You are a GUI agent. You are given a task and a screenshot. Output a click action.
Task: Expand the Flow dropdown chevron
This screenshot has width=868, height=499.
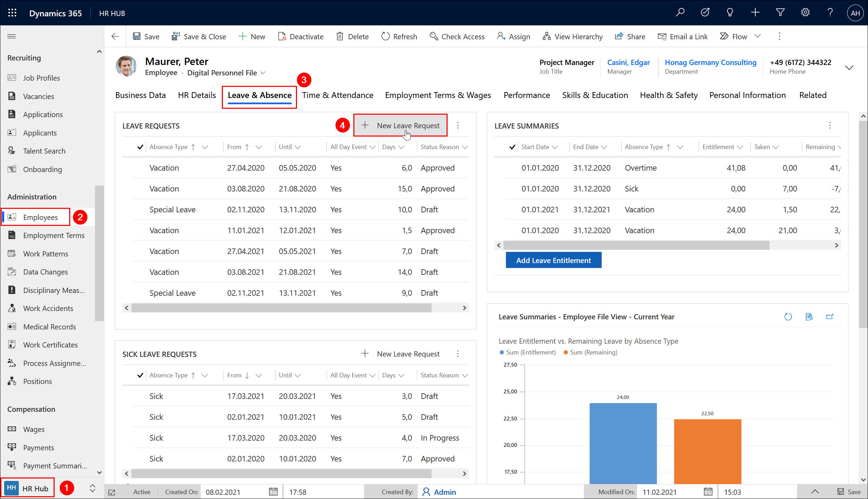point(757,36)
